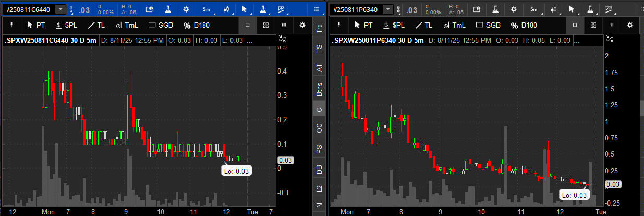Open share icon beside bid/ask on left chart

point(149,9)
